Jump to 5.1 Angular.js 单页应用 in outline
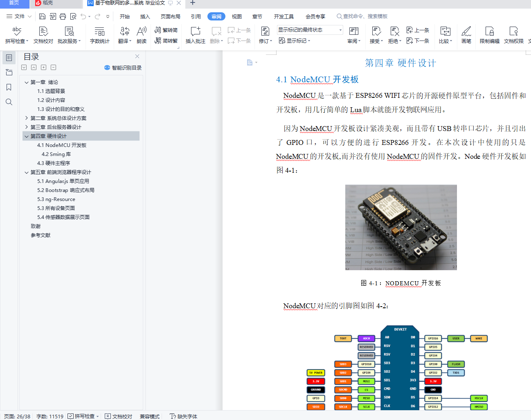Screen dimensions: 531x420 pyautogui.click(x=63, y=181)
